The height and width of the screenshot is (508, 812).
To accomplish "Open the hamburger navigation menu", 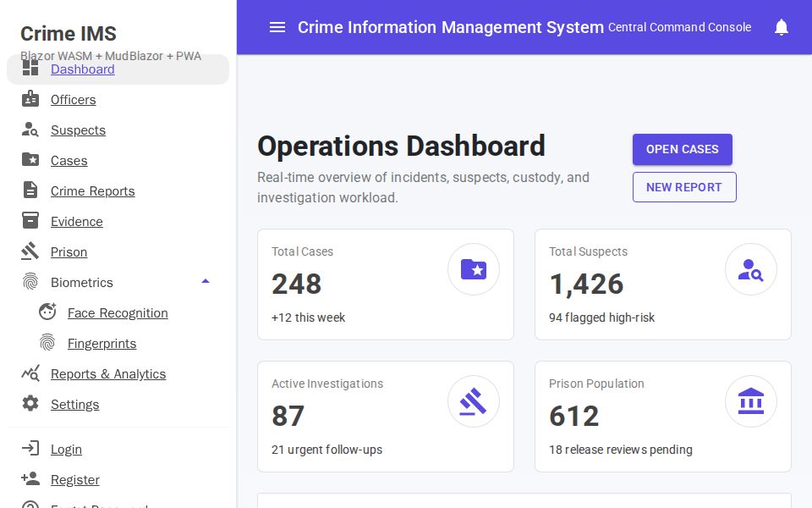I will pos(277,27).
